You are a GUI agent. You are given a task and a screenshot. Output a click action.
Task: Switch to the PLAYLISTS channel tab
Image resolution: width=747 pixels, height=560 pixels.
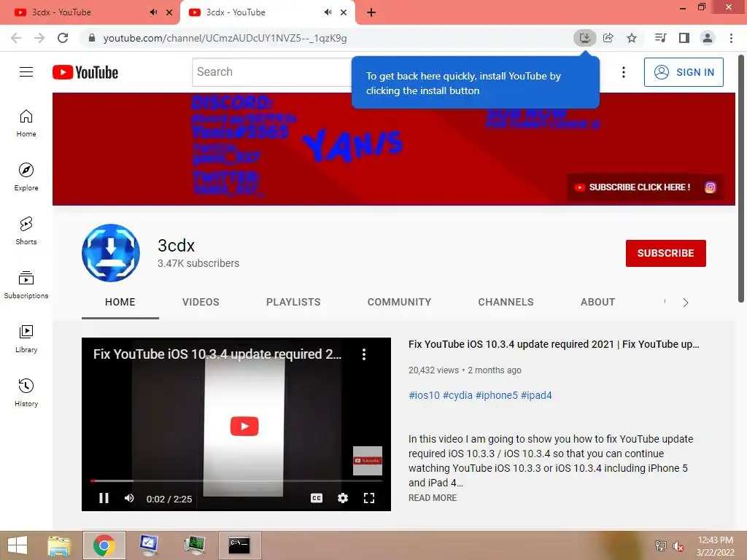(293, 302)
